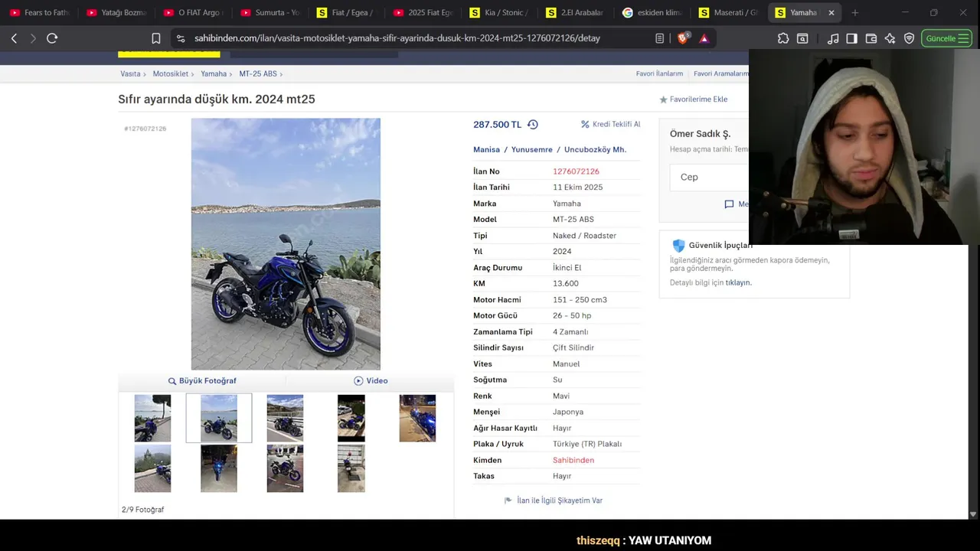The width and height of the screenshot is (980, 551).
Task: Click the main motorcycle photo
Action: 286,244
